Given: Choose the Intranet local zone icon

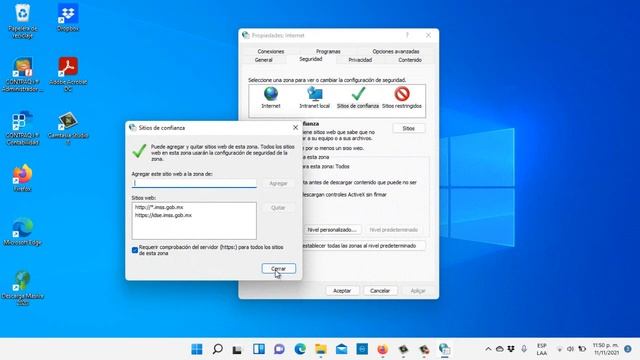Looking at the screenshot, I should coord(314,98).
